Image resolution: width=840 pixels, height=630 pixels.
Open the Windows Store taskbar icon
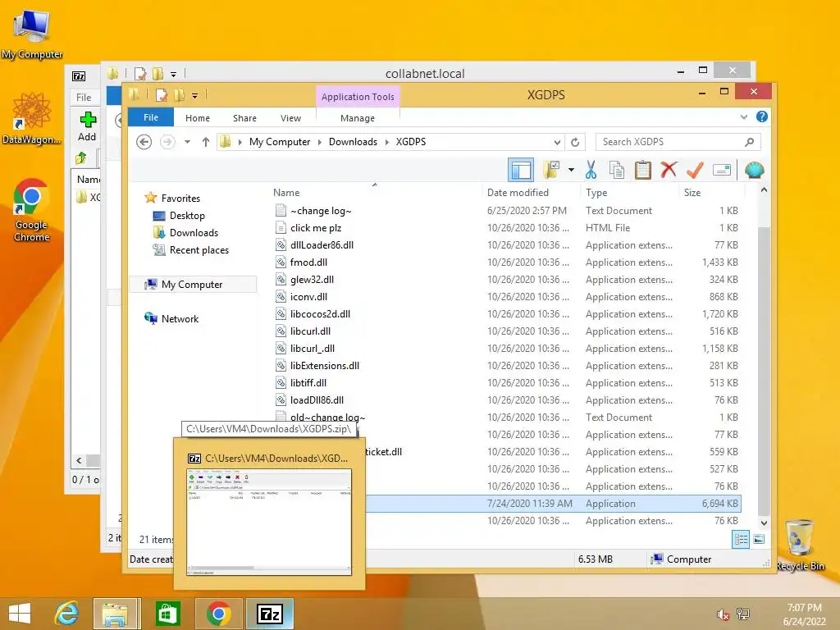[167, 614]
